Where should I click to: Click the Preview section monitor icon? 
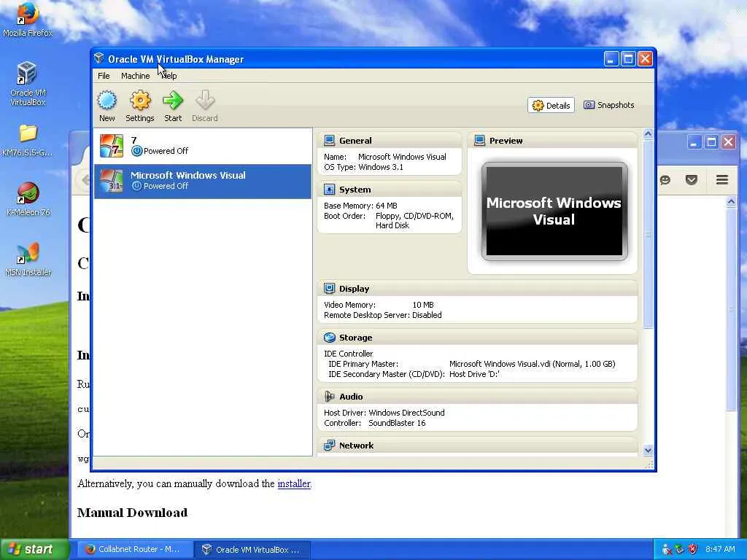coord(479,141)
